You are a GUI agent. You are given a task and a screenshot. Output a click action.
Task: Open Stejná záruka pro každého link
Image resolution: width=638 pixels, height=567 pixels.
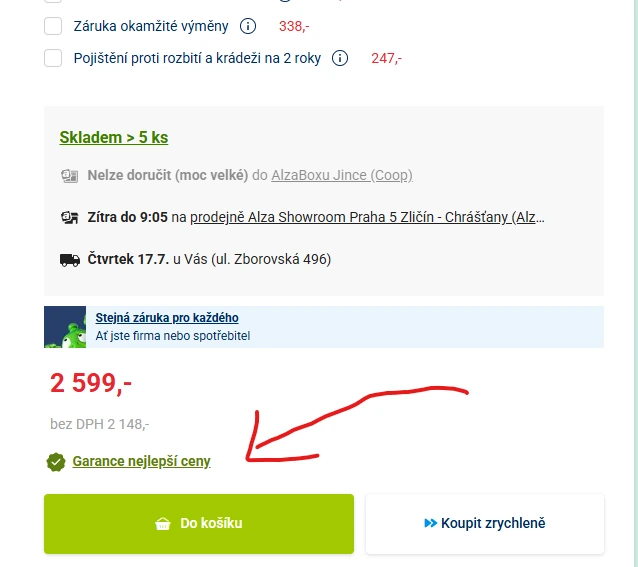click(x=167, y=318)
